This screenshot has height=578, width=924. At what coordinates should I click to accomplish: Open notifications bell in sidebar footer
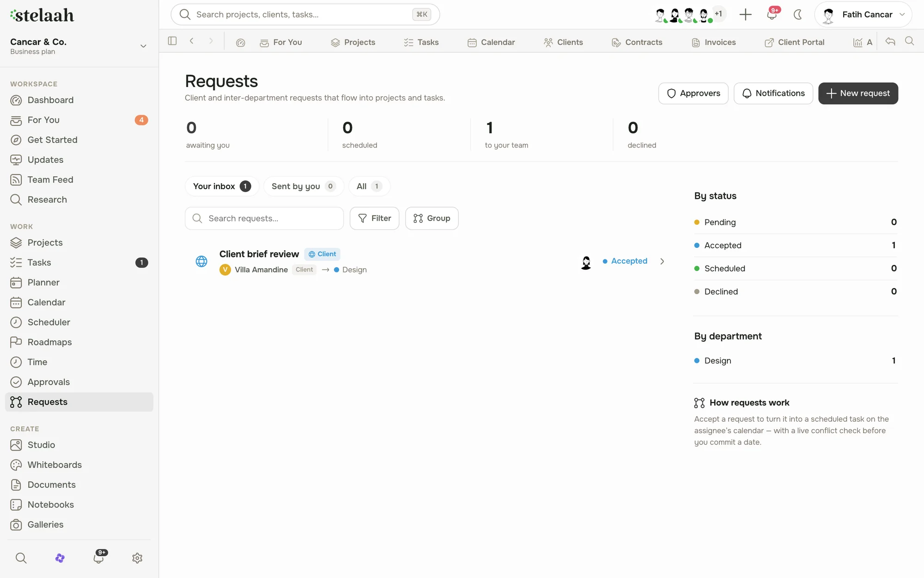coord(98,558)
